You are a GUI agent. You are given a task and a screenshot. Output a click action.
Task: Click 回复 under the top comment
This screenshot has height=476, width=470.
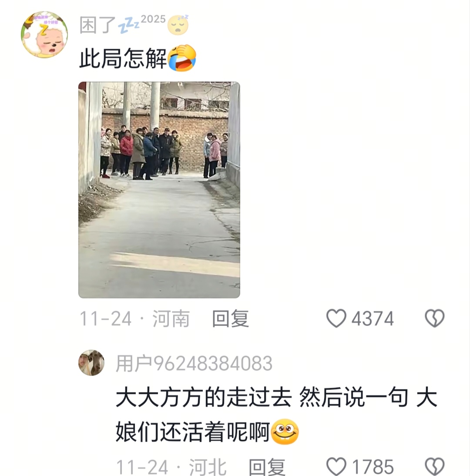(x=231, y=319)
